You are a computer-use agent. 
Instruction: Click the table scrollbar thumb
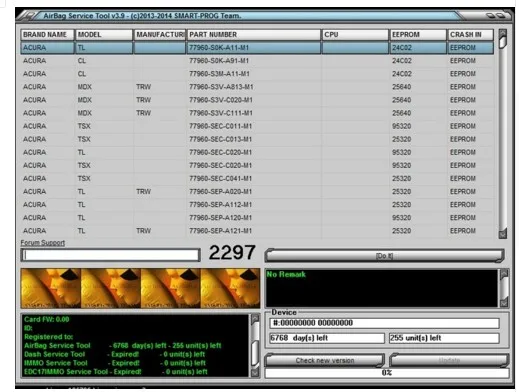[x=502, y=42]
